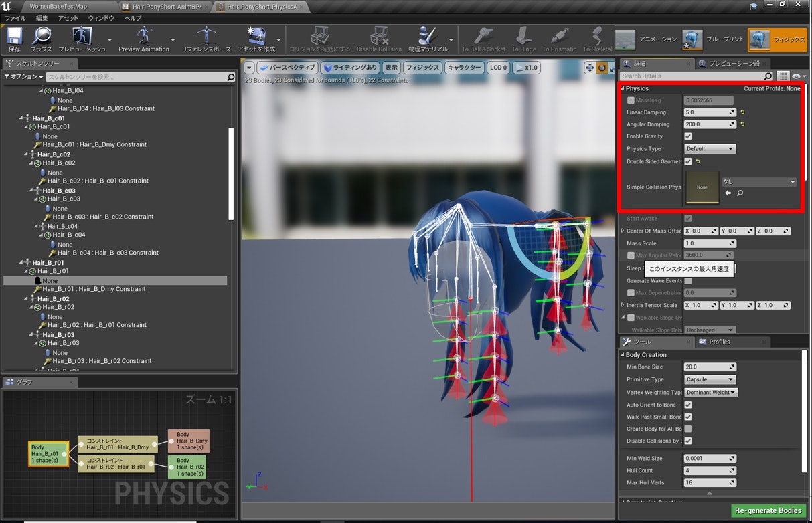Reset Double Sided Geometry to default arrow
812x523 pixels.
click(697, 161)
